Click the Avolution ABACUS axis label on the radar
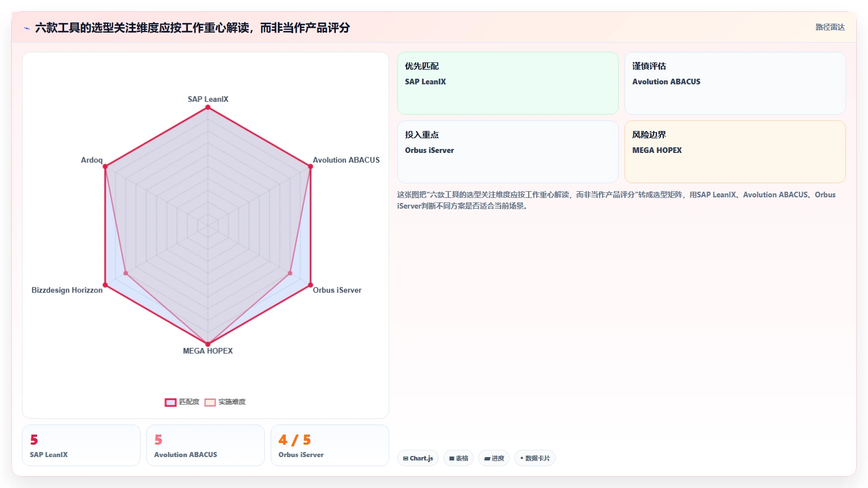The image size is (868, 488). pyautogui.click(x=346, y=160)
